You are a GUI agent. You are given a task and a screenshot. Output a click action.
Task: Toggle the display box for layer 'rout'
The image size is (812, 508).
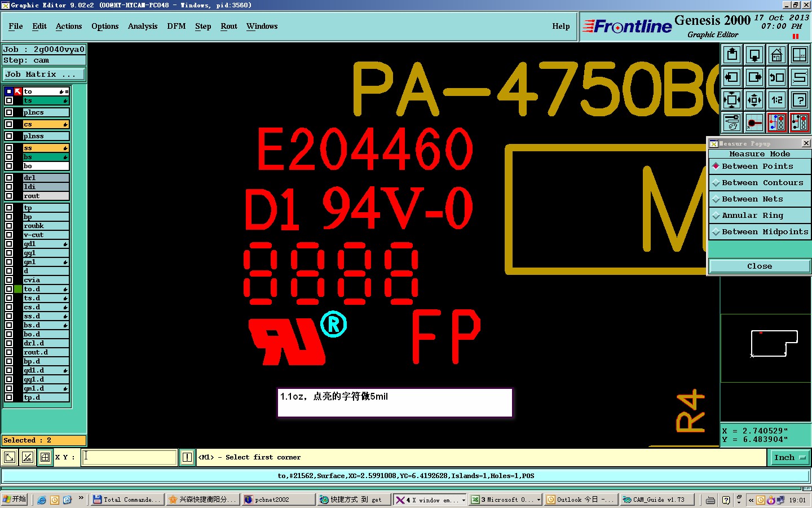[9, 196]
